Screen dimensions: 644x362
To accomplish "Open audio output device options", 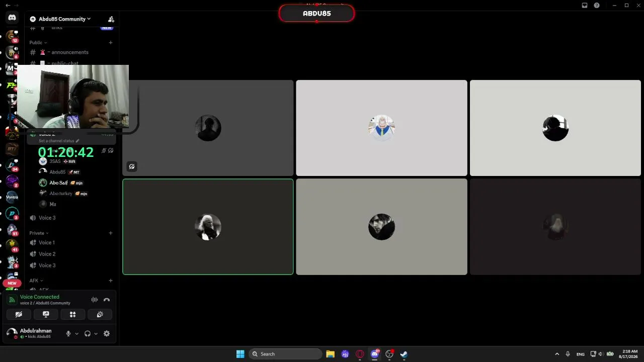I will point(96,333).
